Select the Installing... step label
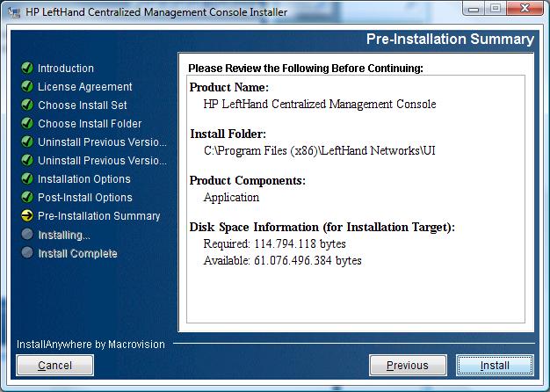The height and width of the screenshot is (392, 550). point(64,235)
